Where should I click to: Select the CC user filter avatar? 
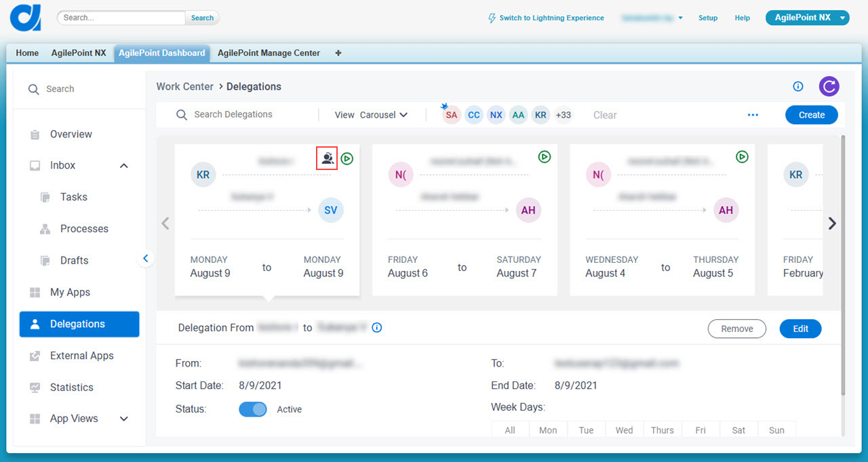coord(474,115)
